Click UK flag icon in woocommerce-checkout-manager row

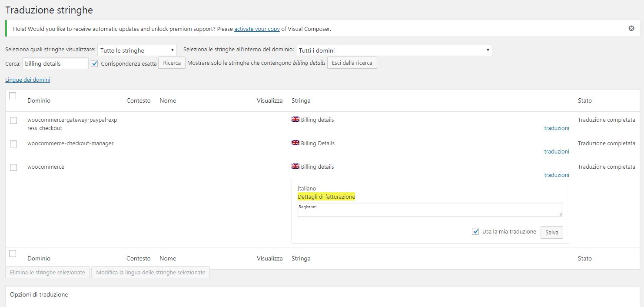click(x=295, y=143)
